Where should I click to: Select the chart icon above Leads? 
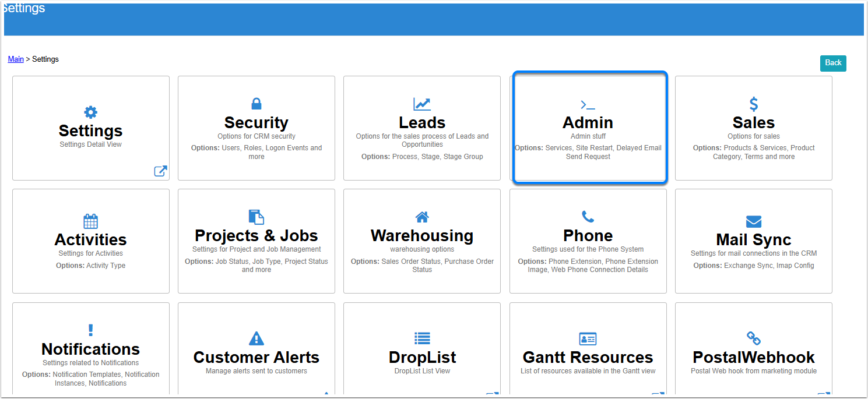422,104
